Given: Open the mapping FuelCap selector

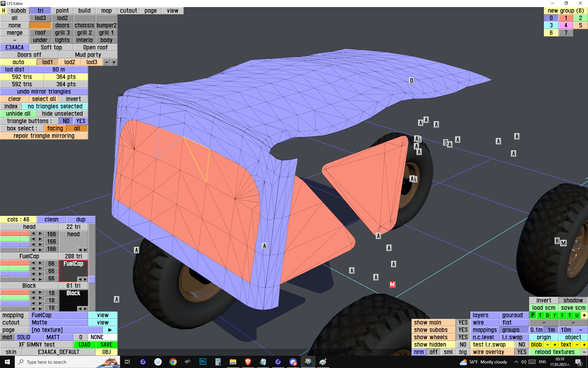Looking at the screenshot, I should tap(59, 315).
